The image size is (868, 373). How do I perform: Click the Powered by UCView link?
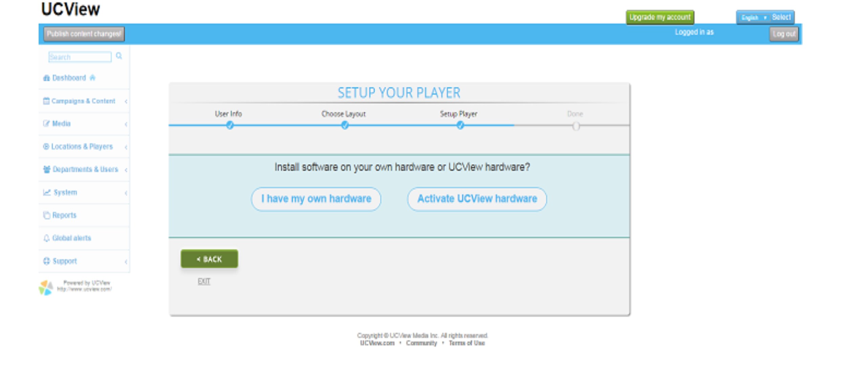[85, 286]
